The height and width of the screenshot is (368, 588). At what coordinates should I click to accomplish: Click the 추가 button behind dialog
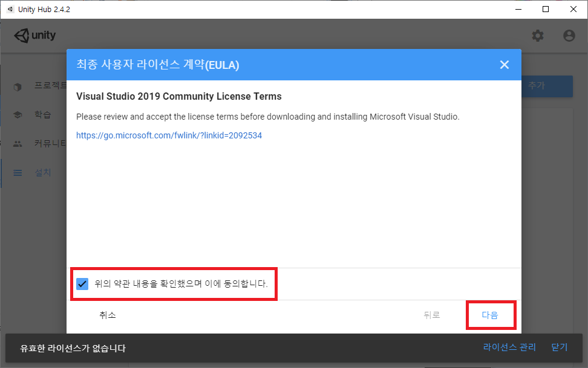547,86
